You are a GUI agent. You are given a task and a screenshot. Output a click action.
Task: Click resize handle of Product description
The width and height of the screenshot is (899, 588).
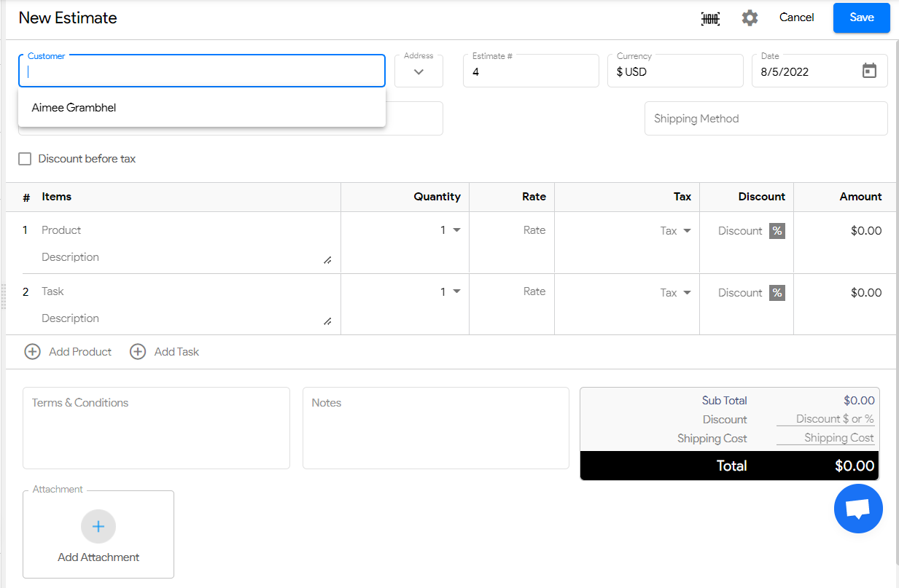click(x=327, y=260)
